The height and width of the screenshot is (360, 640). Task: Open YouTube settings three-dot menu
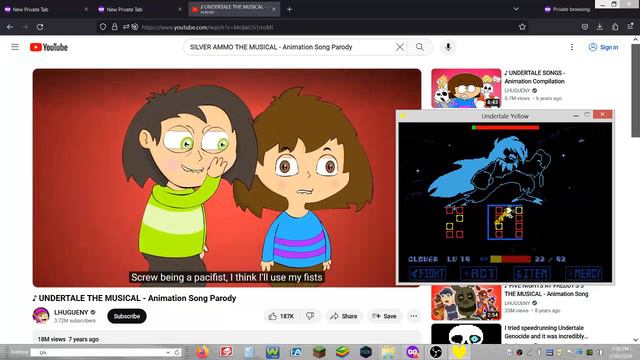click(x=572, y=47)
